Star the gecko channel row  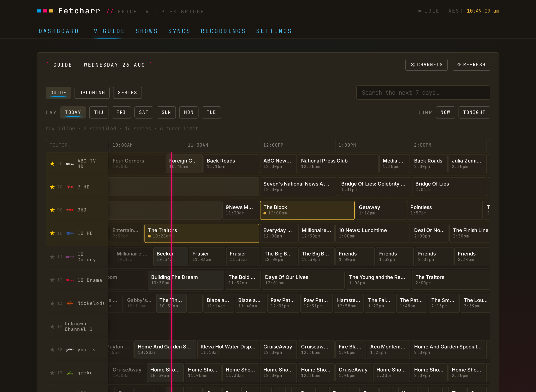(x=52, y=373)
